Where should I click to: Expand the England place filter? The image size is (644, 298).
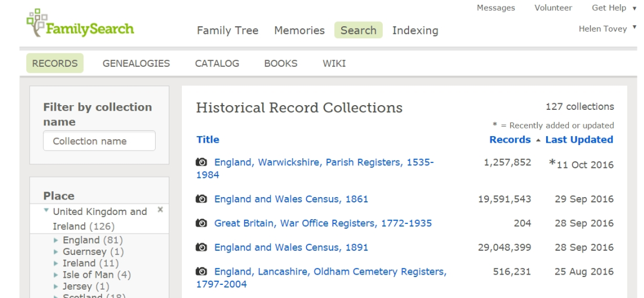pos(57,241)
